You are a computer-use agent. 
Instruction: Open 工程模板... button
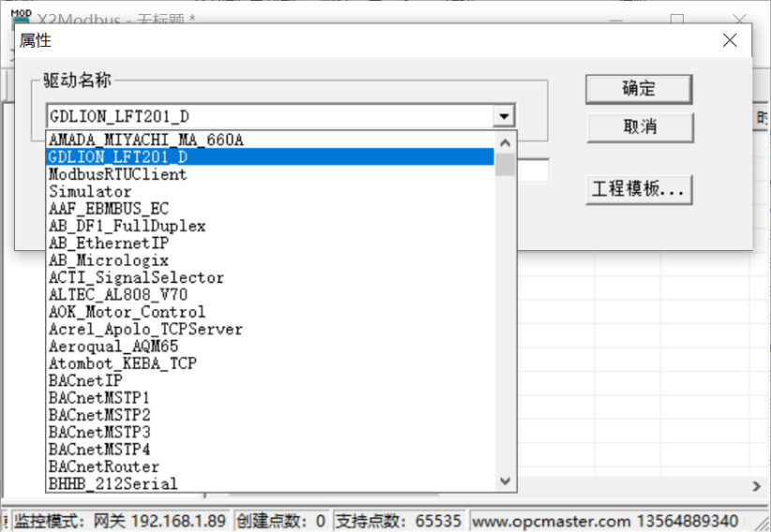click(639, 189)
